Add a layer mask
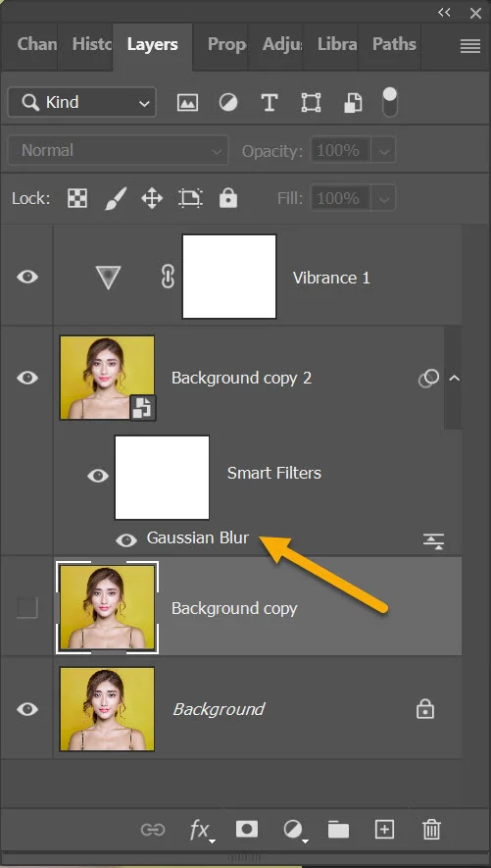 click(247, 829)
